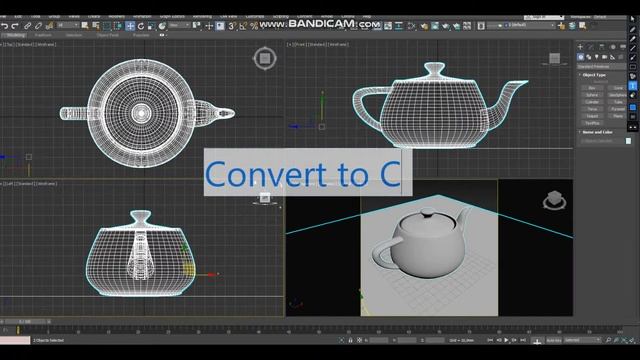The width and height of the screenshot is (640, 360).
Task: Activate the Select and Rotate tool
Action: [x=141, y=26]
